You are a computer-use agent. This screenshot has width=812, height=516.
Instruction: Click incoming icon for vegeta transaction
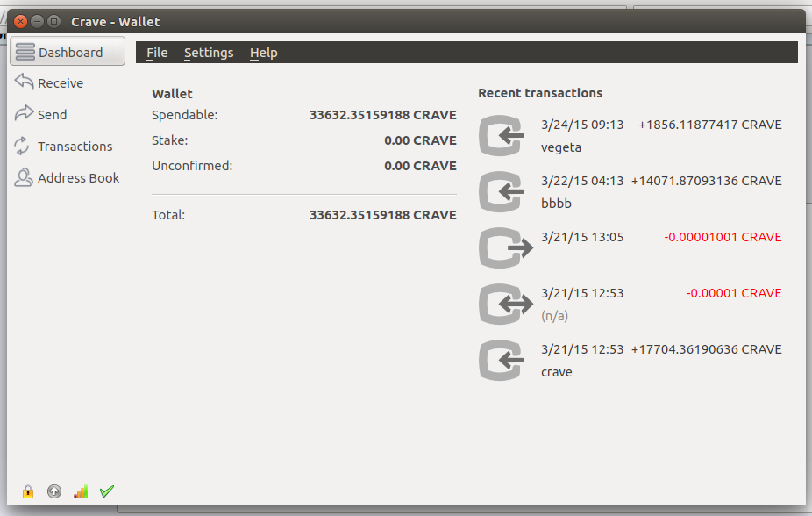(502, 136)
